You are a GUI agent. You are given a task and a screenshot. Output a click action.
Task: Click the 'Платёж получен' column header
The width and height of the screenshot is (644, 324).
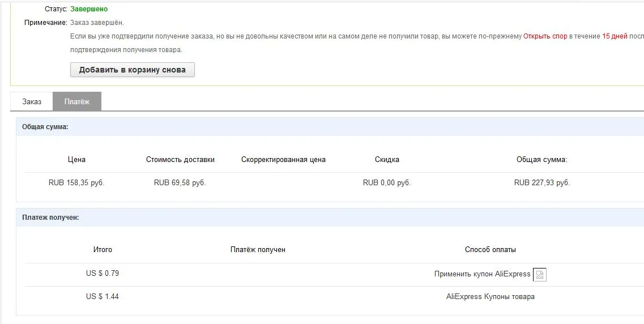tap(258, 250)
